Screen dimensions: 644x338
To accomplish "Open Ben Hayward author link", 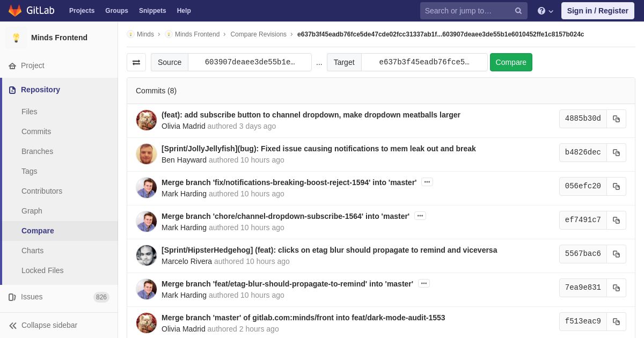I will [184, 160].
